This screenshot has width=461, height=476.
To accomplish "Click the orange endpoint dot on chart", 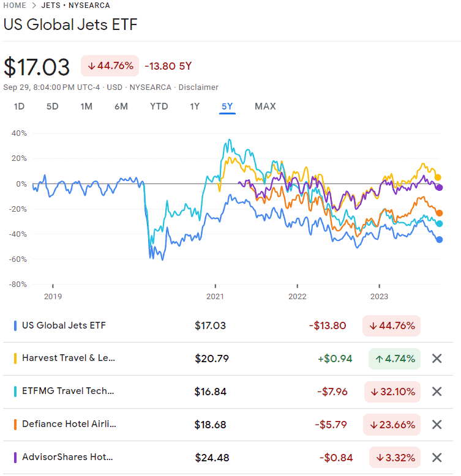I will point(439,213).
